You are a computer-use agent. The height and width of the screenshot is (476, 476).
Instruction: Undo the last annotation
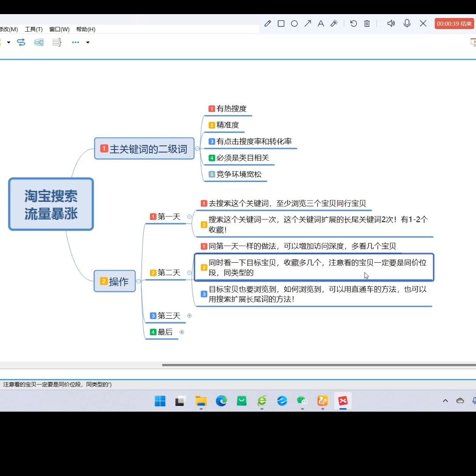(x=353, y=23)
